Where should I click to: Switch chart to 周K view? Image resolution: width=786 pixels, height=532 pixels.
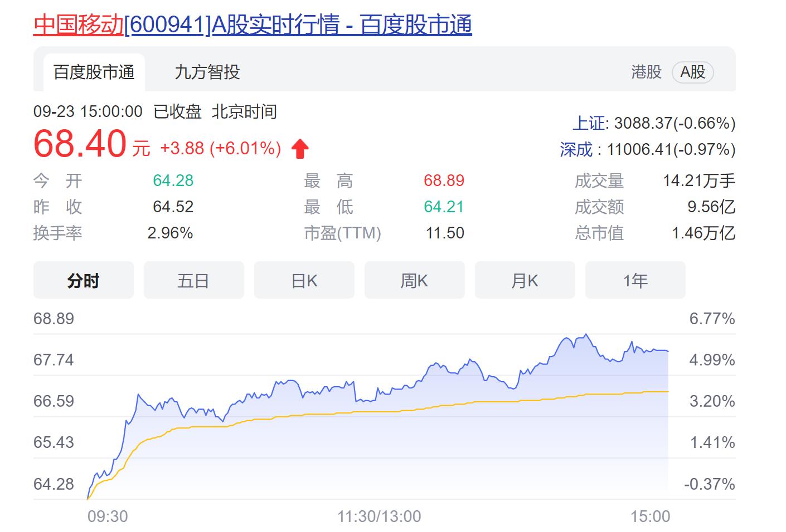coord(414,280)
